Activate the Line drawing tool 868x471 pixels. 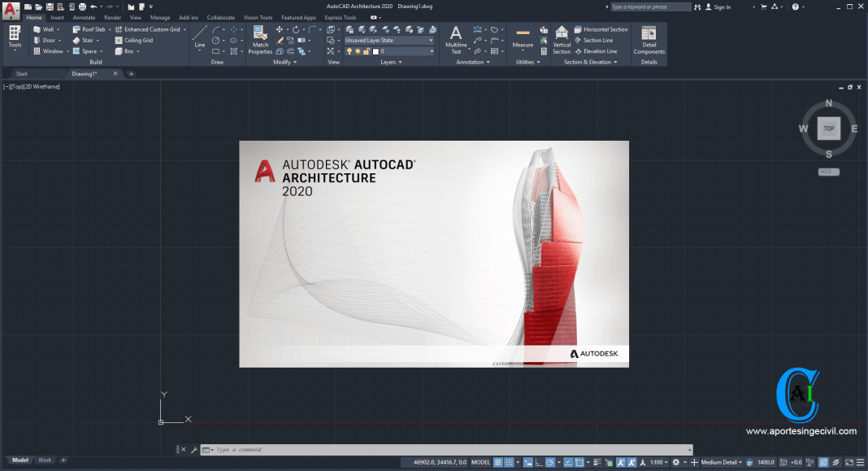point(200,37)
